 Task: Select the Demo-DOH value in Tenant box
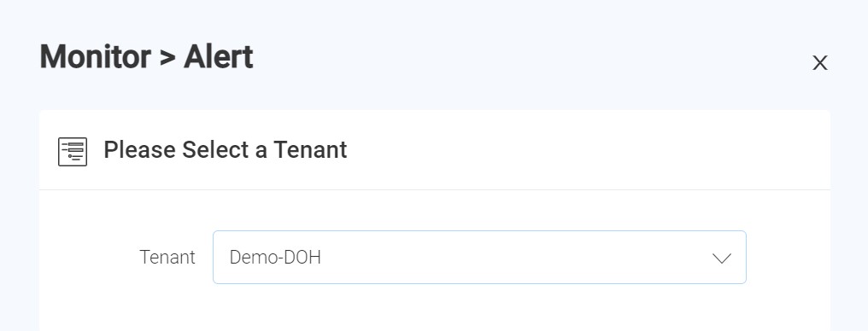[275, 258]
